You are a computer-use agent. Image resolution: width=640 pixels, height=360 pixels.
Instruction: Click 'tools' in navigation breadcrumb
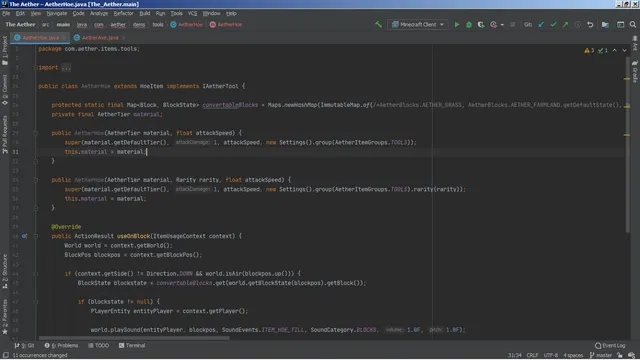158,24
